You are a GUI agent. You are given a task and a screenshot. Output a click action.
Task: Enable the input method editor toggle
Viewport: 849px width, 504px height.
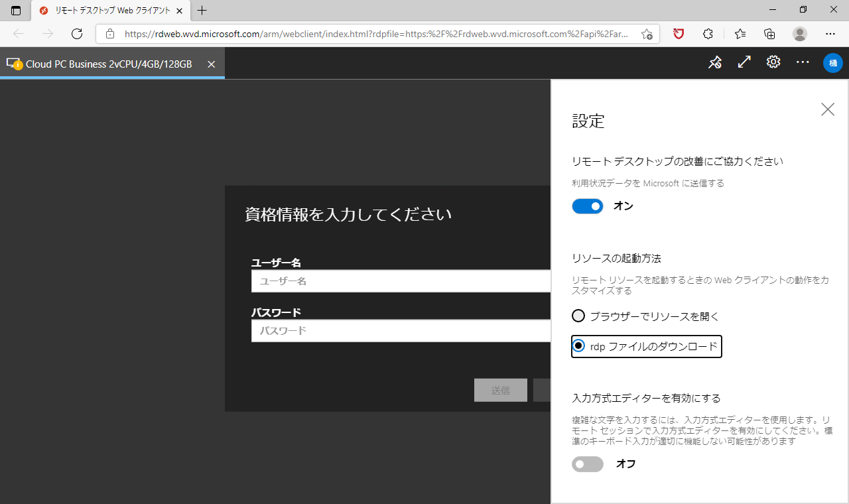coord(588,464)
